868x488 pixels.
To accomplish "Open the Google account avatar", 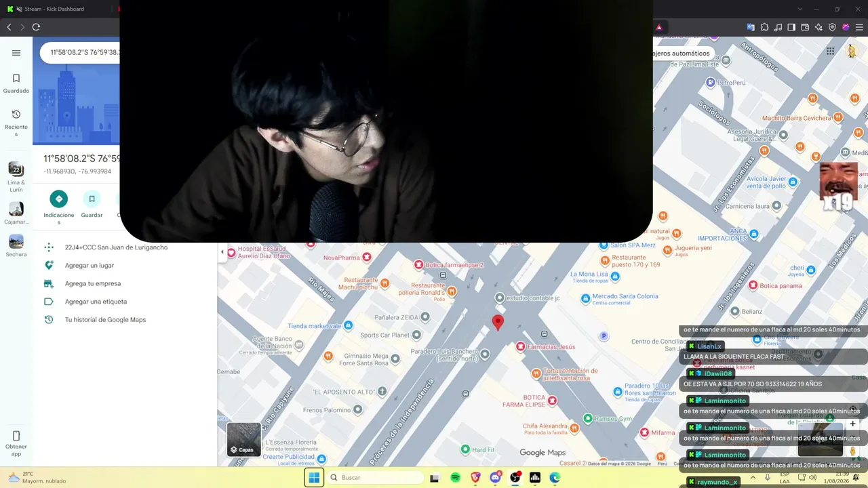I will point(852,52).
